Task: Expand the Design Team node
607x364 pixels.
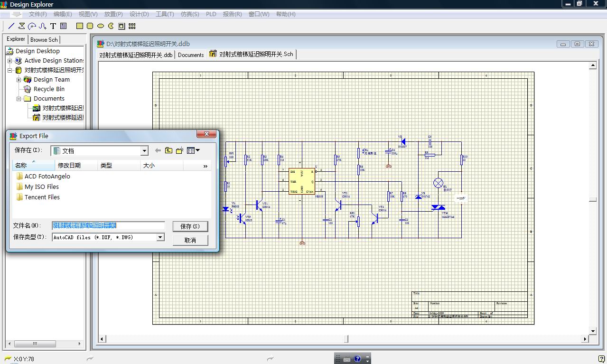Action: click(19, 80)
